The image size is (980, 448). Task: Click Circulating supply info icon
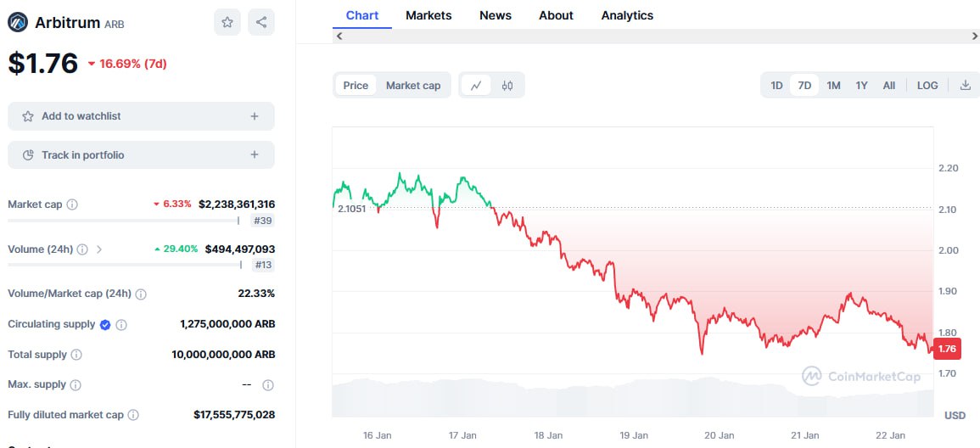121,324
